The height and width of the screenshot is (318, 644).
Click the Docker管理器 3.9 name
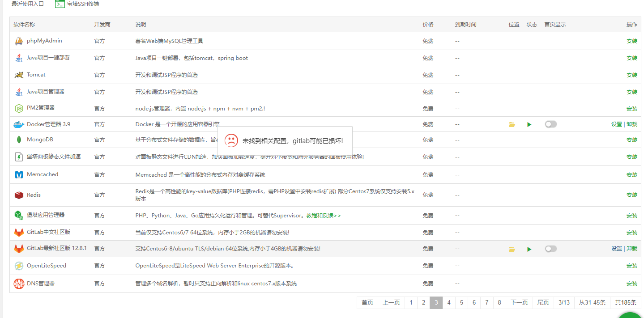[x=48, y=124]
